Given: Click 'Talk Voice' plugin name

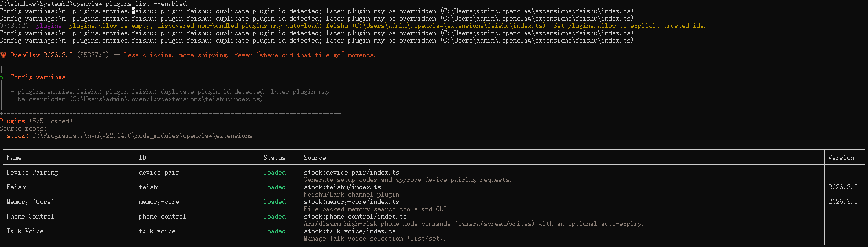Looking at the screenshot, I should click(x=25, y=231).
